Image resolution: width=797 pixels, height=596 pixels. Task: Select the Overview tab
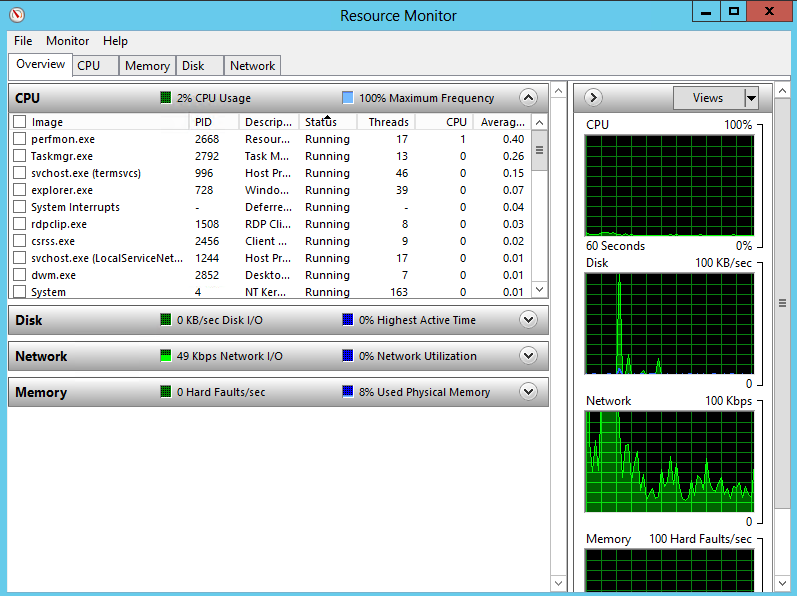(x=40, y=65)
